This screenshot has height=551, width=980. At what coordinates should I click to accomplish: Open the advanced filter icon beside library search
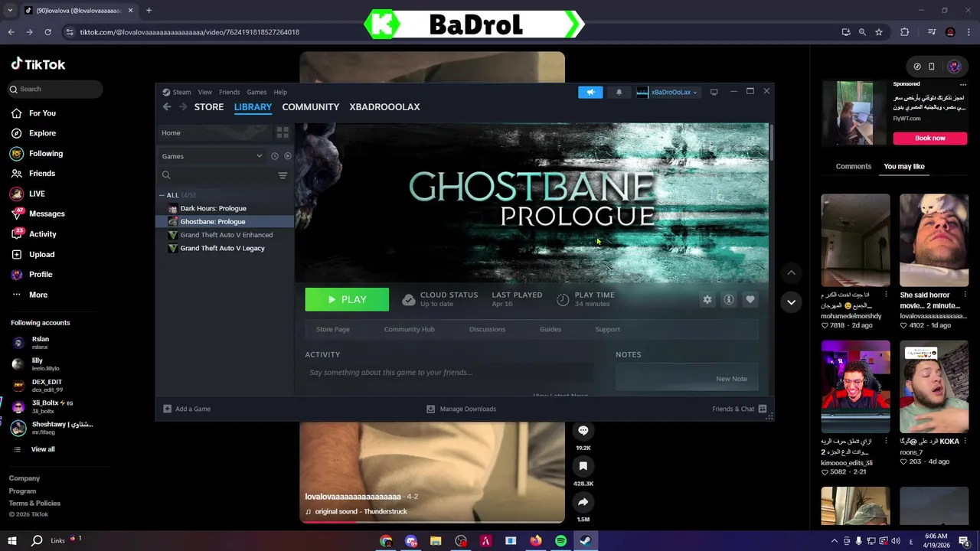283,175
